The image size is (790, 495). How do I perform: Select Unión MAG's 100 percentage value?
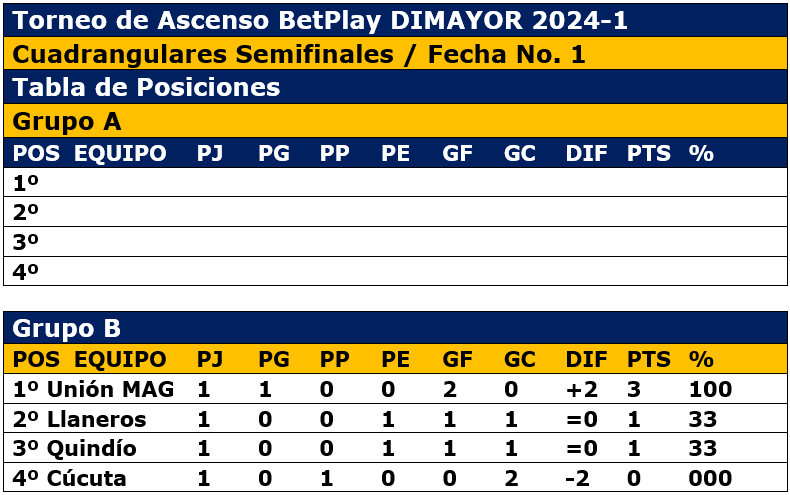tap(710, 389)
